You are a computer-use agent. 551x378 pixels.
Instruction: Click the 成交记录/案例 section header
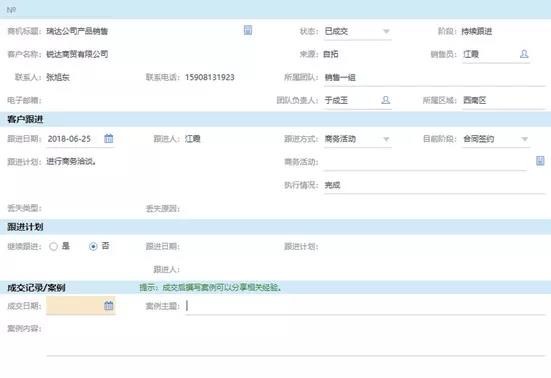36,288
